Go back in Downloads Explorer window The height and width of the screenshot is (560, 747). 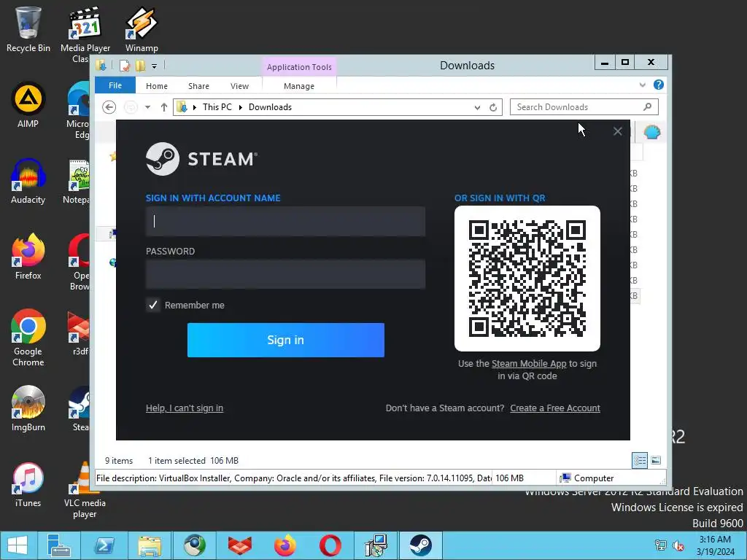point(109,107)
